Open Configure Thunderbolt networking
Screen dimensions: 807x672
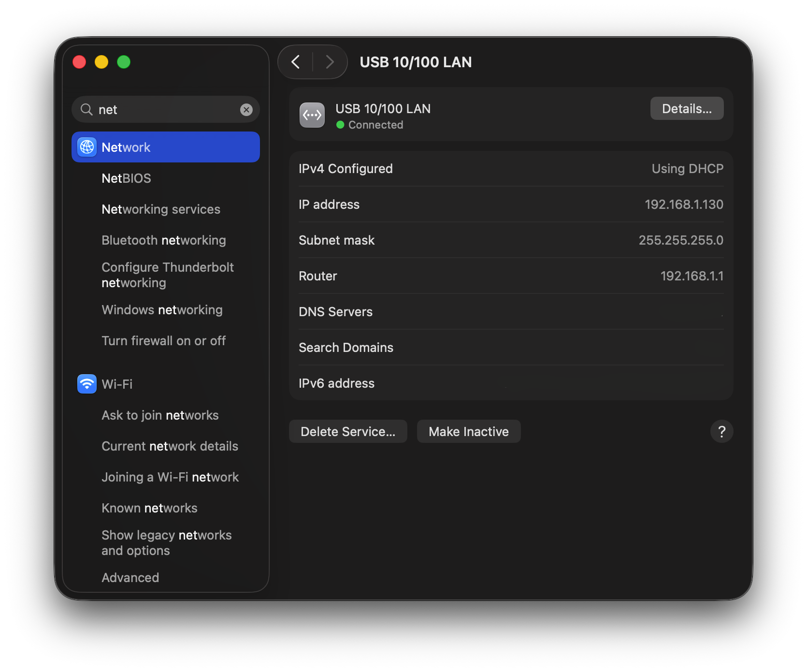pyautogui.click(x=167, y=275)
